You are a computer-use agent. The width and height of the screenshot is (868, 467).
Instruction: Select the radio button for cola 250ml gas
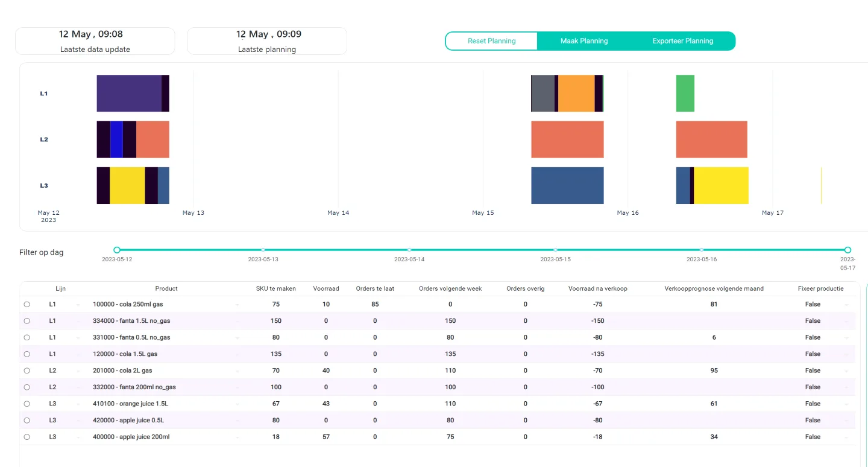[27, 305]
